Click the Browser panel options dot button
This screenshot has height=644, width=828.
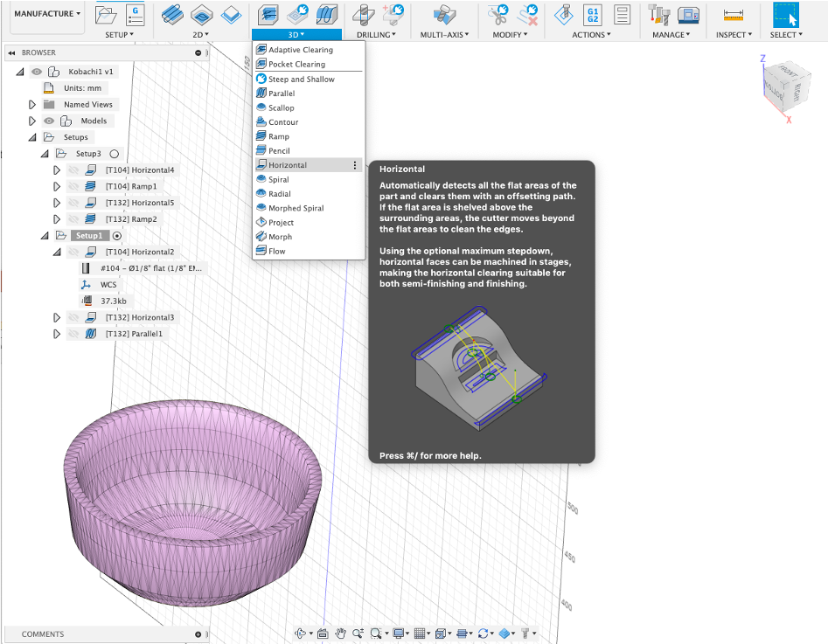click(x=198, y=52)
